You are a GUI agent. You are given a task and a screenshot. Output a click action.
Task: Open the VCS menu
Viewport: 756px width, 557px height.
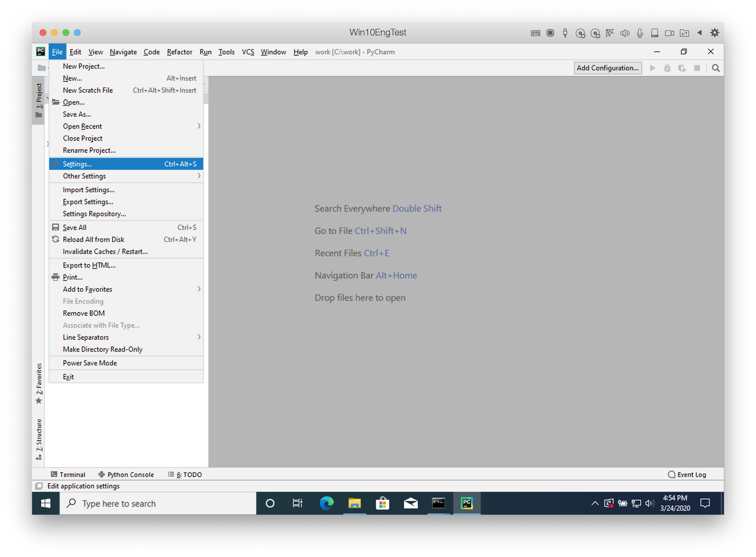[x=248, y=52]
